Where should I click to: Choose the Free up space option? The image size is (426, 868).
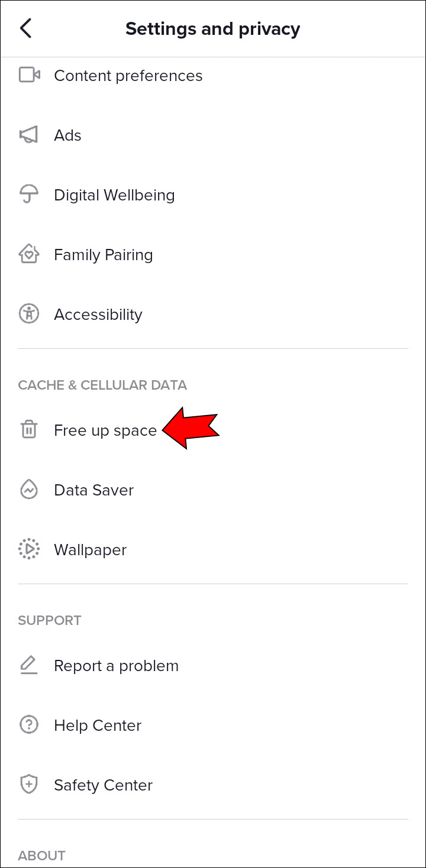coord(105,430)
